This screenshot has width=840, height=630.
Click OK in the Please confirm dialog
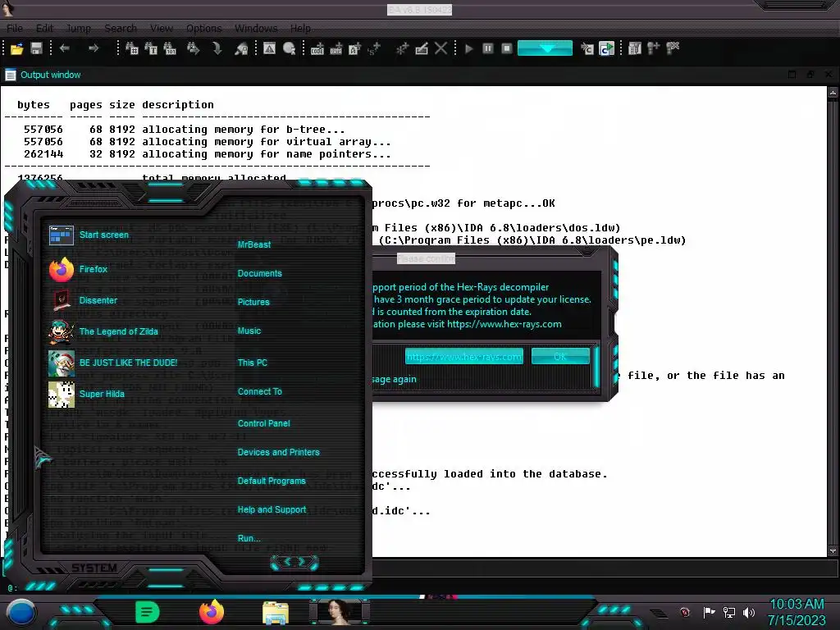point(559,357)
